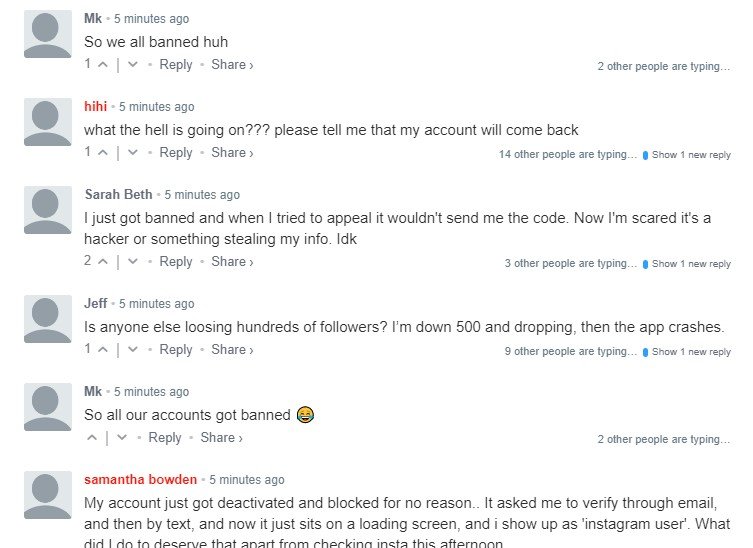
Task: Click hihi's red username link
Action: (95, 107)
